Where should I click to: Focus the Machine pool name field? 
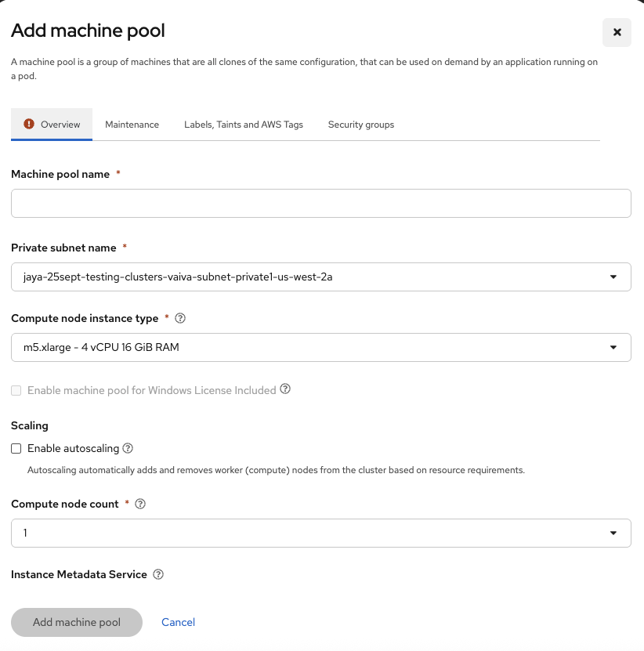320,204
